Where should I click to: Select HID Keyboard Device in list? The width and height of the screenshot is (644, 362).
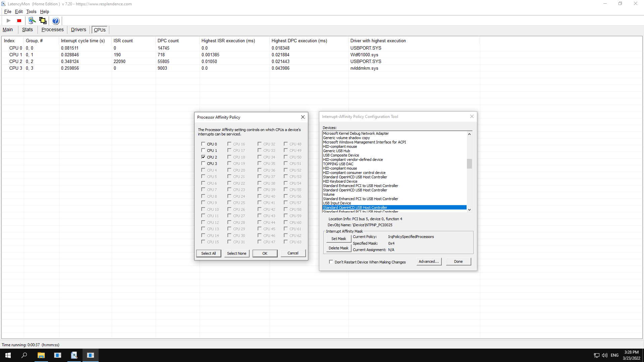click(x=394, y=181)
